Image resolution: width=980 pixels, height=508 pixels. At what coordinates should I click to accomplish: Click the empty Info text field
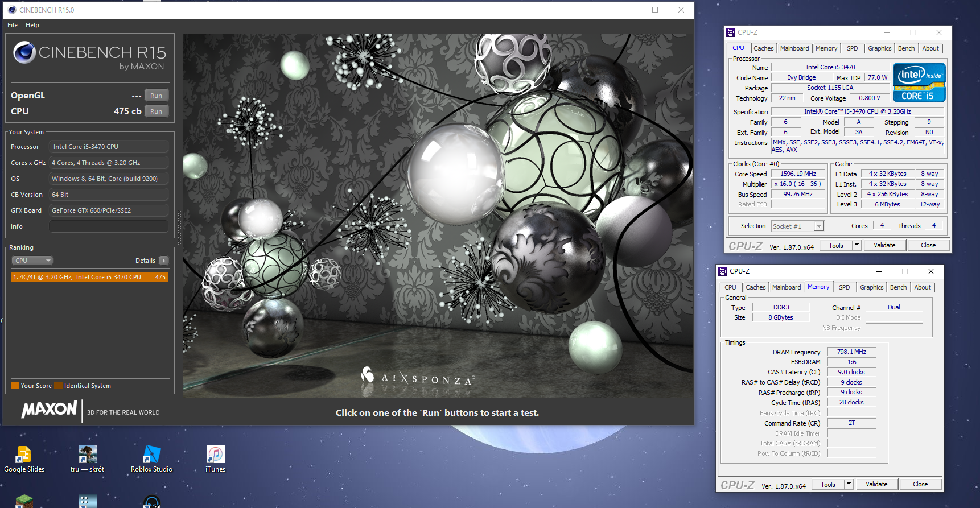click(x=108, y=226)
